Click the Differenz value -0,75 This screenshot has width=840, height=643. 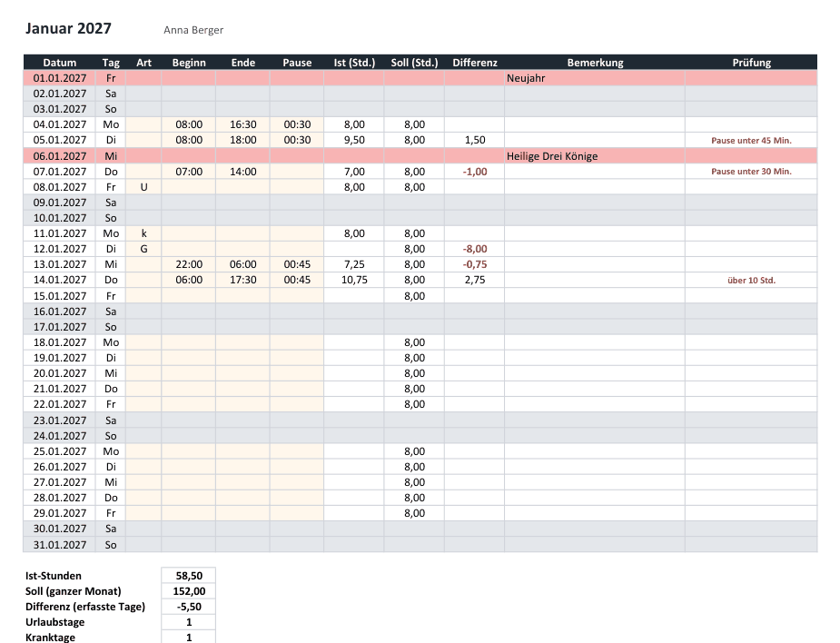[475, 264]
